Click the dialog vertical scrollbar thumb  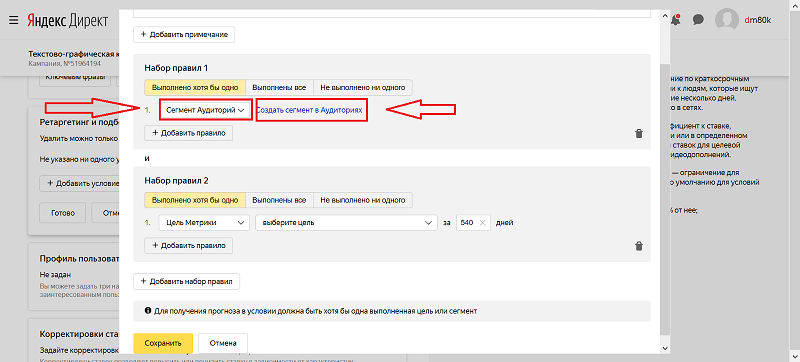[x=664, y=199]
